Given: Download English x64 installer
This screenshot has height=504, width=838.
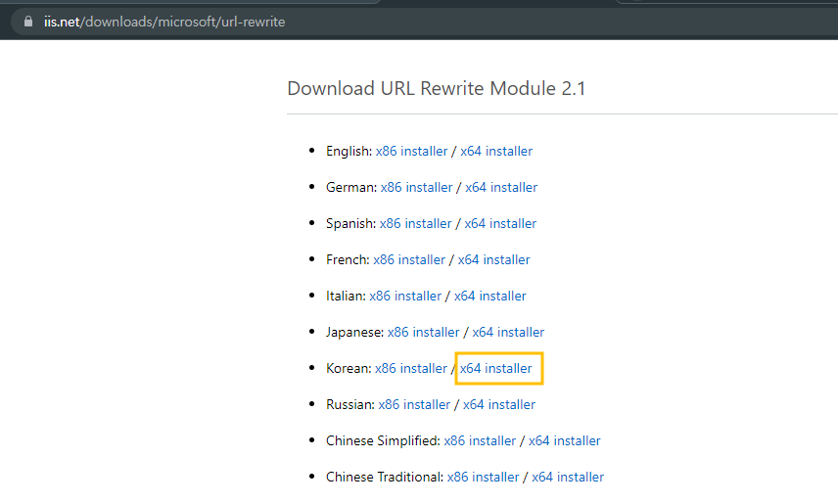Looking at the screenshot, I should click(x=496, y=152).
